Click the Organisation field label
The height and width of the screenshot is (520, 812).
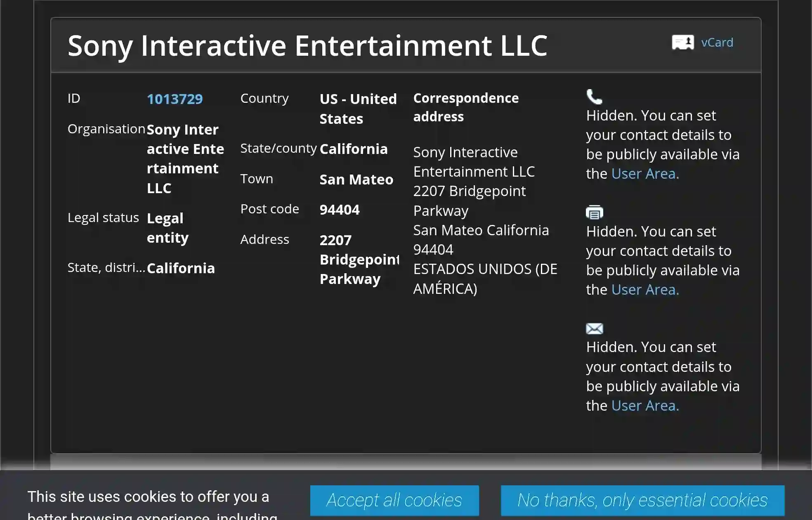[106, 129]
